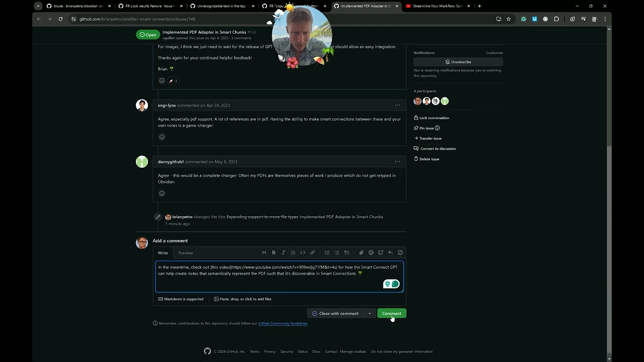Reload the page with the refresh icon
Screen dimensions: 644x362
click(60, 19)
